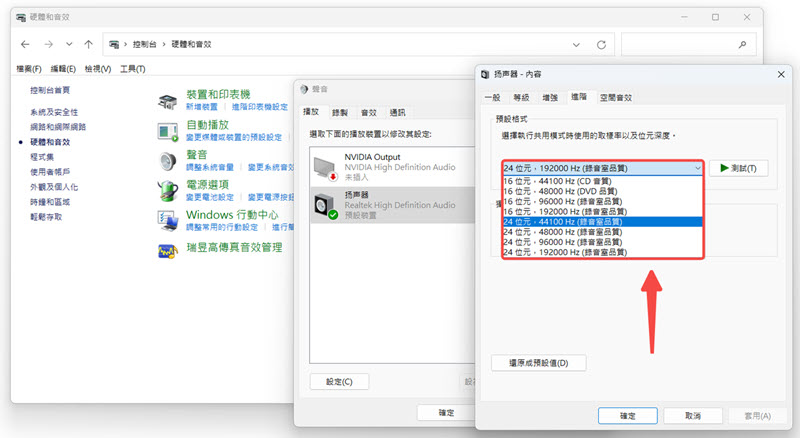Viewport: 800px width, 438px height.
Task: Click the Control Panel icon in address bar
Action: 114,44
